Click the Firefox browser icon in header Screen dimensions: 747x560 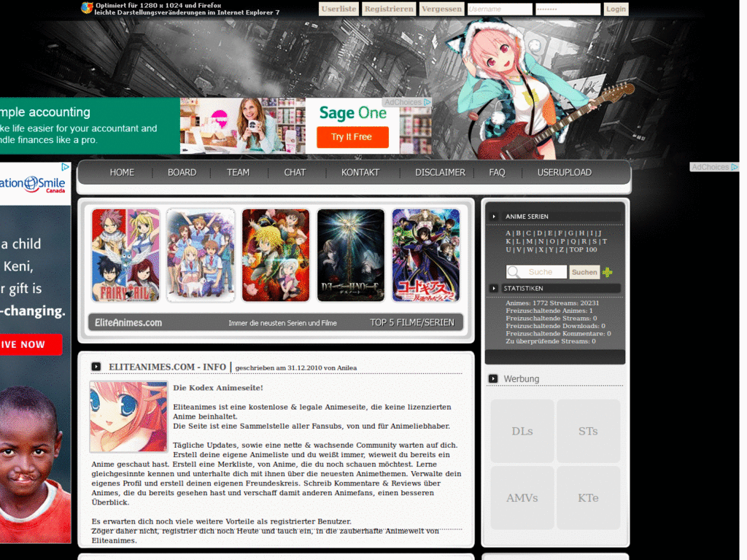coord(87,8)
